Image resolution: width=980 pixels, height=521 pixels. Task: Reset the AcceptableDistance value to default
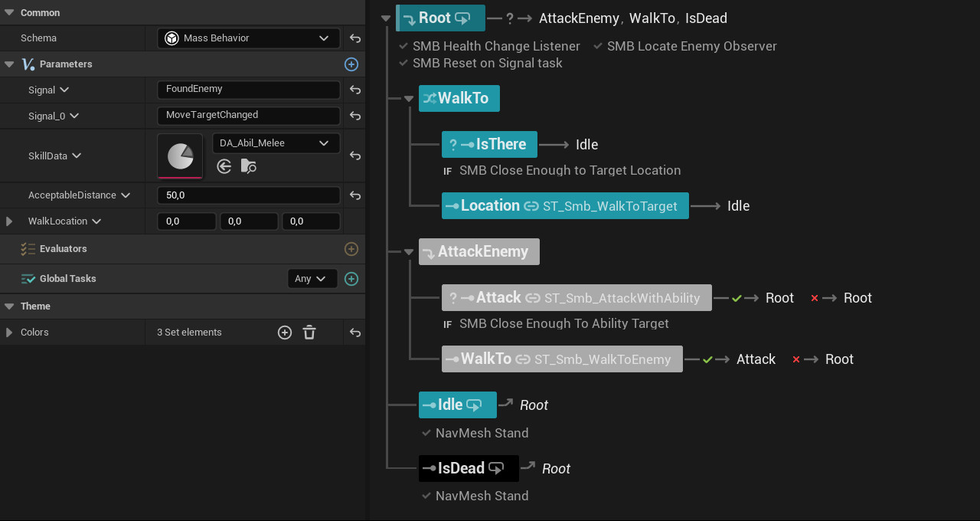click(x=355, y=195)
